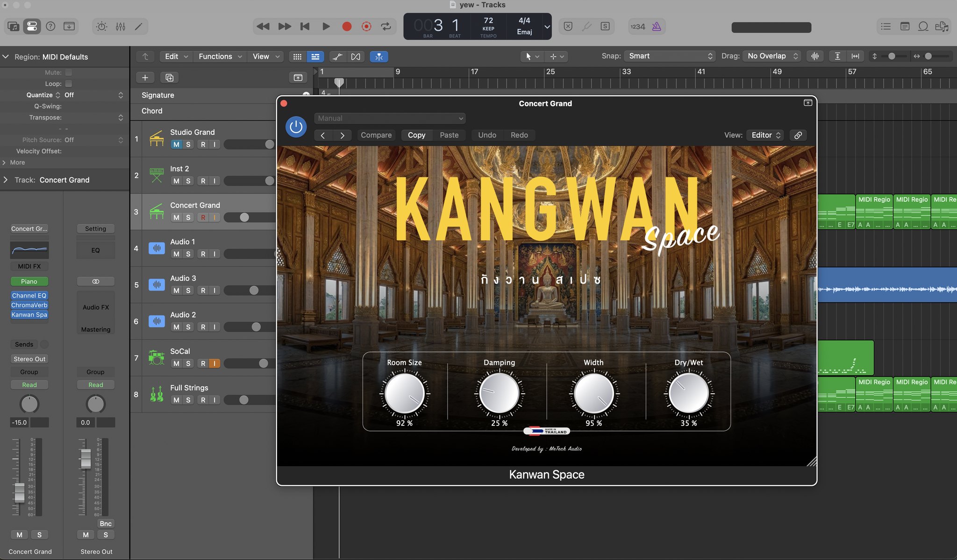Click the Compare button in plugin
The image size is (957, 560).
click(x=376, y=135)
